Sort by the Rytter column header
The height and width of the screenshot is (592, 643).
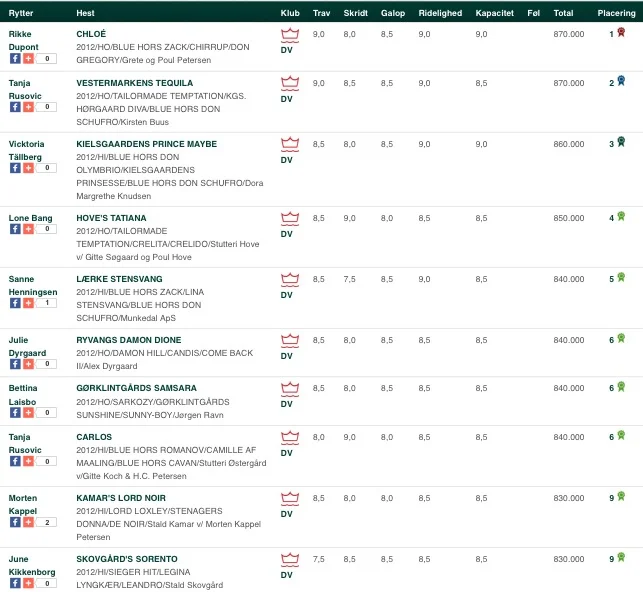21,13
